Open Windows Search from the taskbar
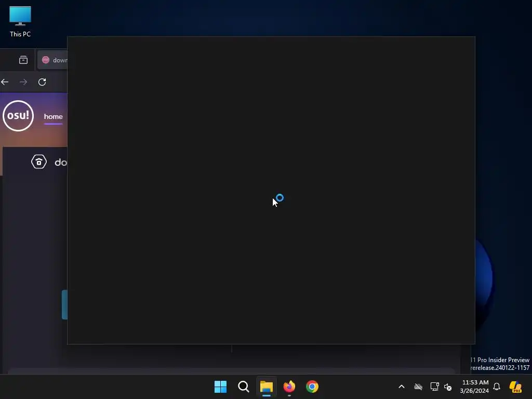The width and height of the screenshot is (532, 399). pyautogui.click(x=244, y=387)
